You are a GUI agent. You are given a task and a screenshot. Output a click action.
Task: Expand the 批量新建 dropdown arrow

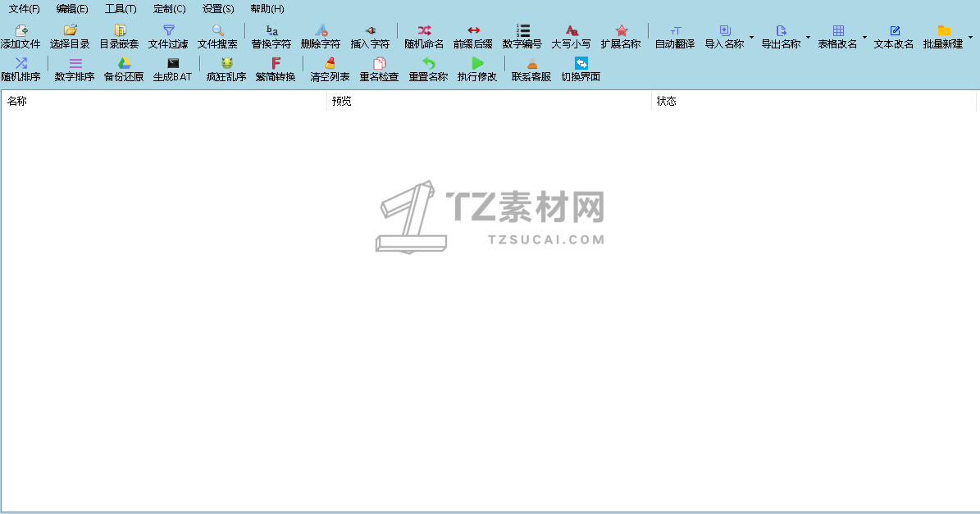pos(971,37)
